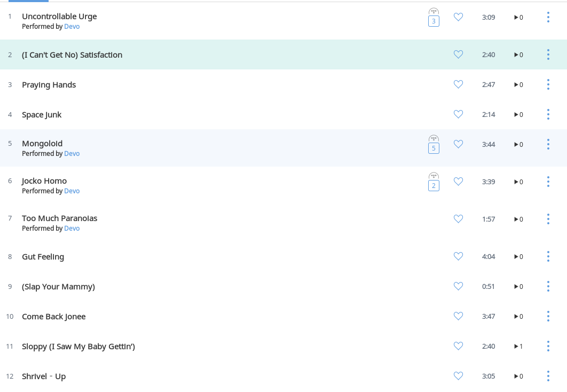Viewport: 567px width, 392px height.
Task: Favorite Shrivel - Up track
Action: point(458,376)
